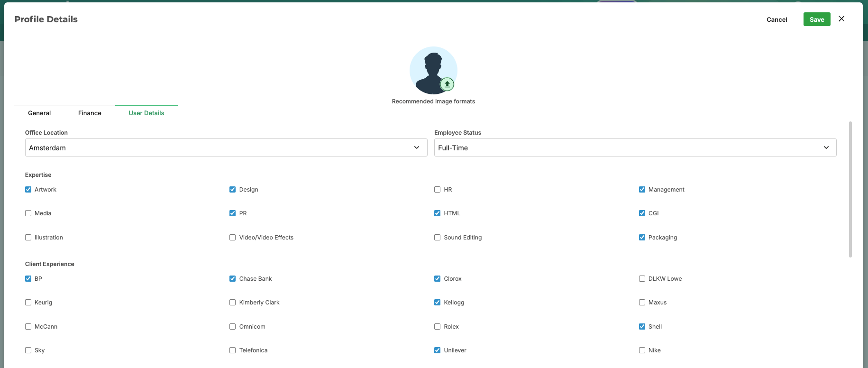The width and height of the screenshot is (868, 368).
Task: Uncheck the Kellogg client checkbox
Action: coord(437,303)
